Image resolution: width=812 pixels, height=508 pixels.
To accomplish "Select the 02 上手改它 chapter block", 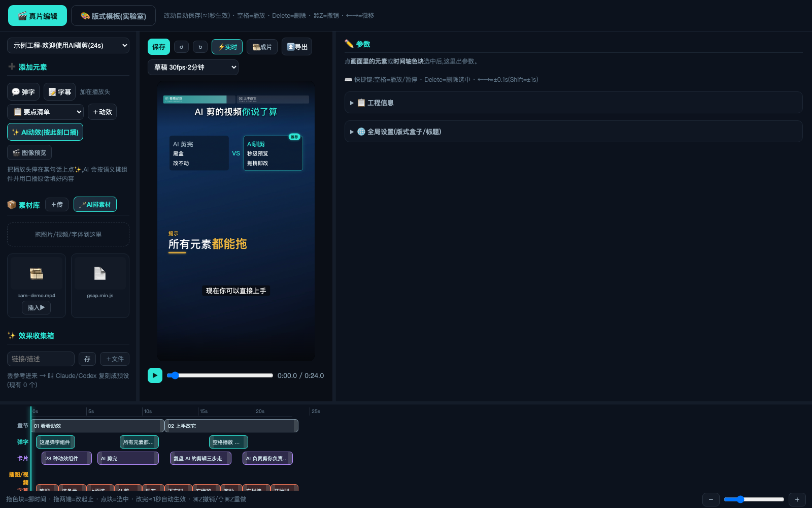I will tap(231, 426).
